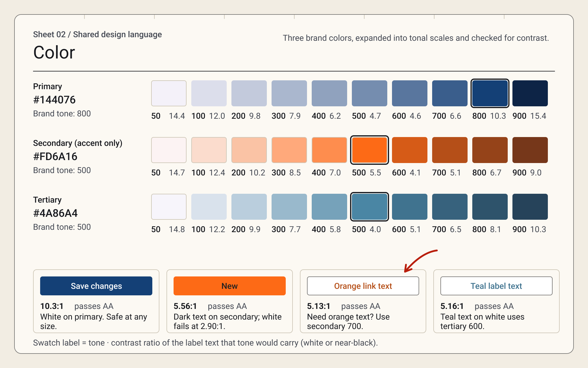Select Tertiary 500 brand teal swatch
Viewport: 588px width, 368px height.
370,207
